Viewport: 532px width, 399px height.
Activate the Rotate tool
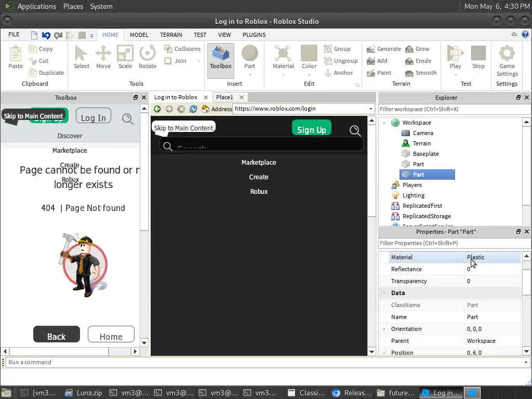147,57
